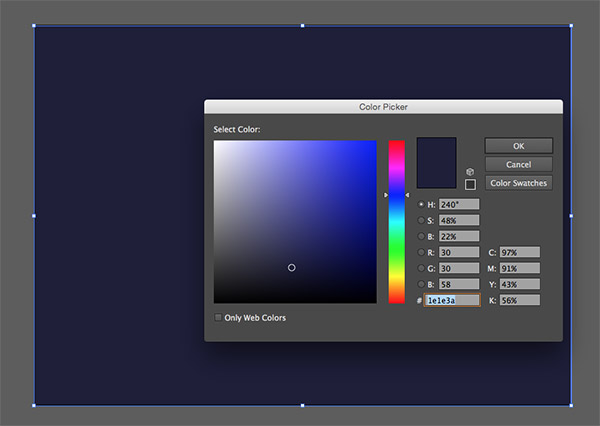Enable the Only Web Colors checkbox
Image resolution: width=600 pixels, height=426 pixels.
(219, 318)
